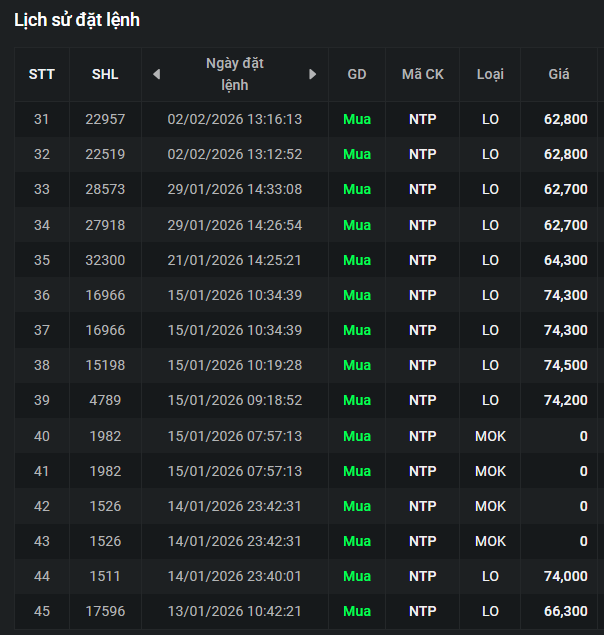604x635 pixels.
Task: Click the right arrow beside Ngày đặt lệnh
Action: pos(312,74)
